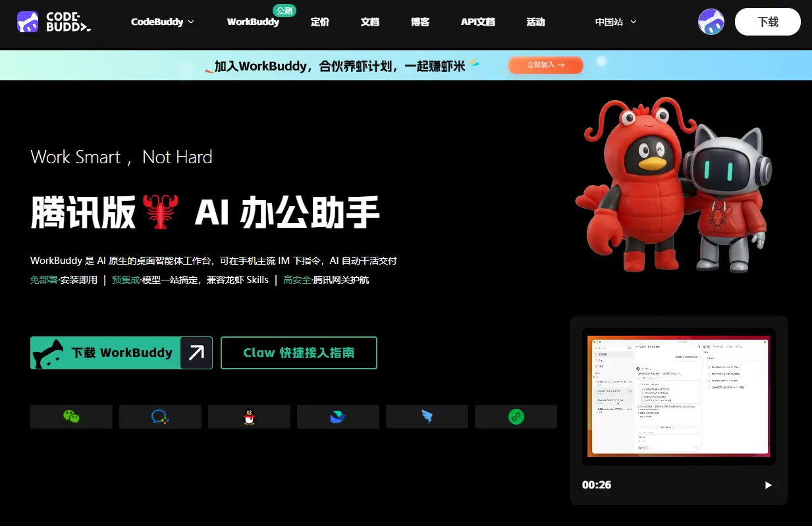Open the robot avatar icon near 下载
Viewport: 812px width, 526px height.
(x=711, y=22)
